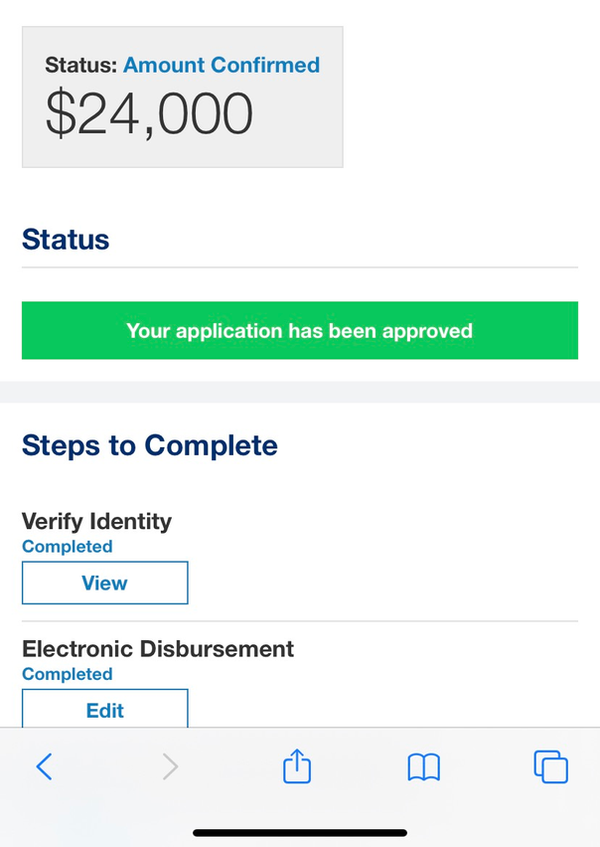Tap the "Status:" label in the amount card
This screenshot has height=847, width=600.
(81, 66)
